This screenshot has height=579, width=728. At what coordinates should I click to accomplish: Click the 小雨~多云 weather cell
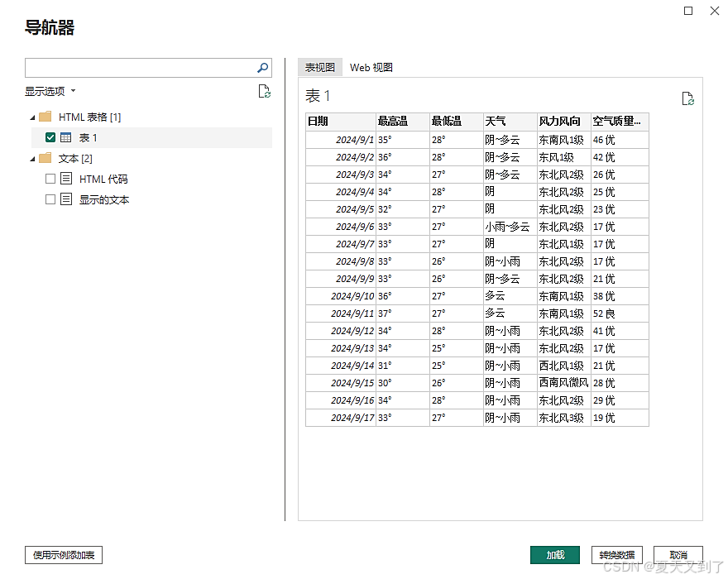point(510,227)
